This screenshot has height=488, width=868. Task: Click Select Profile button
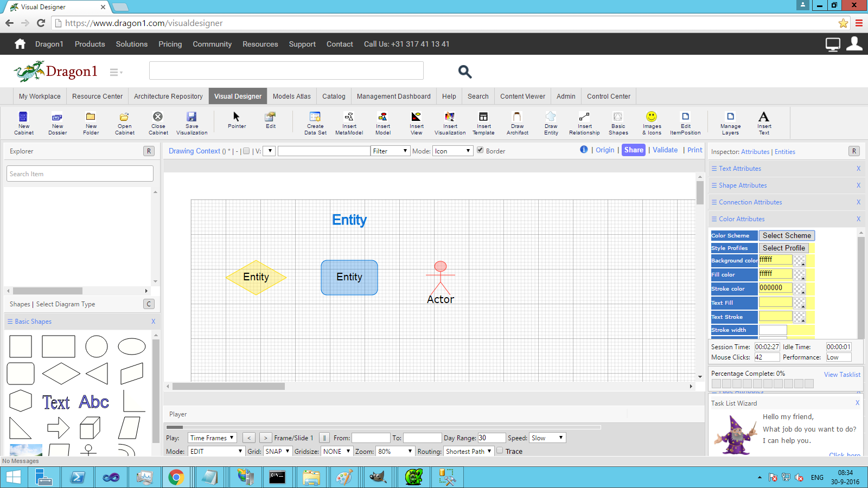point(784,248)
